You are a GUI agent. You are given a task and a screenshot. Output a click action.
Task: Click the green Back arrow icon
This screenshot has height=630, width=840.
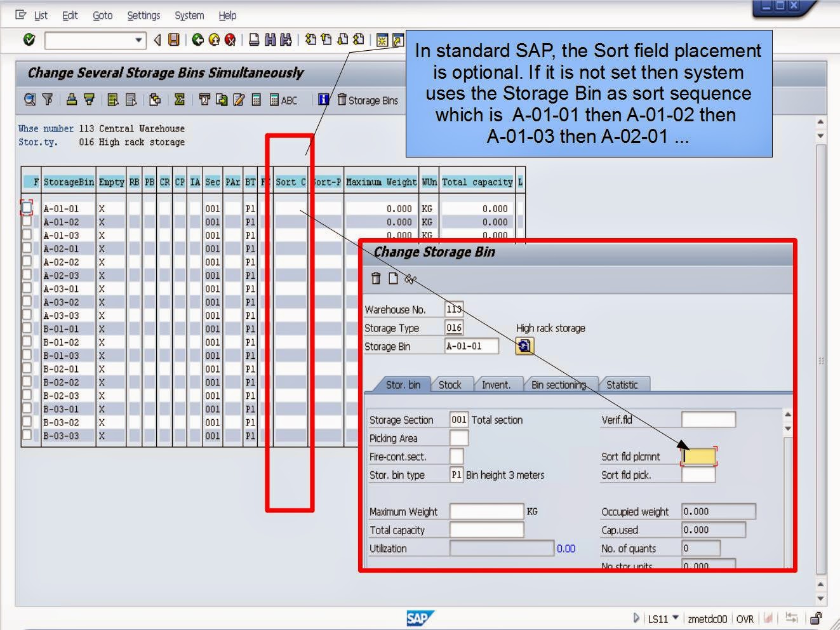tap(196, 40)
